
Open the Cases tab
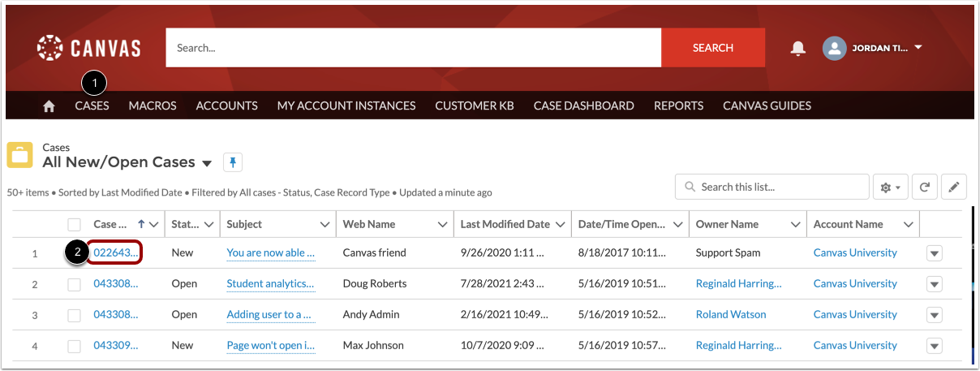coord(92,106)
